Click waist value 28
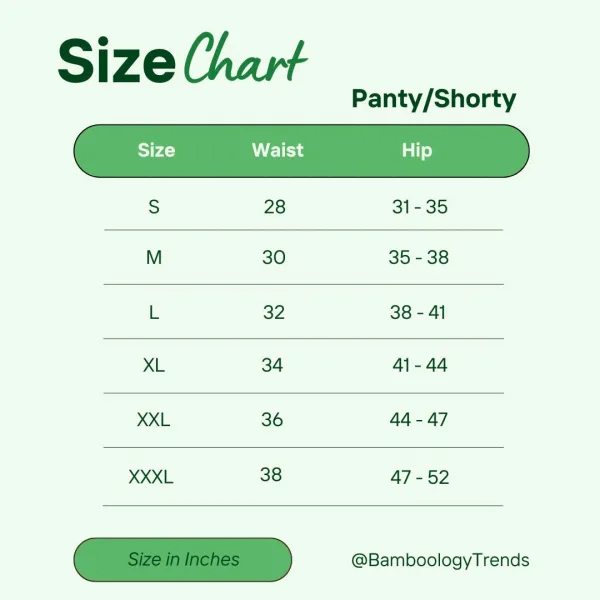This screenshot has width=600, height=600. tap(274, 207)
